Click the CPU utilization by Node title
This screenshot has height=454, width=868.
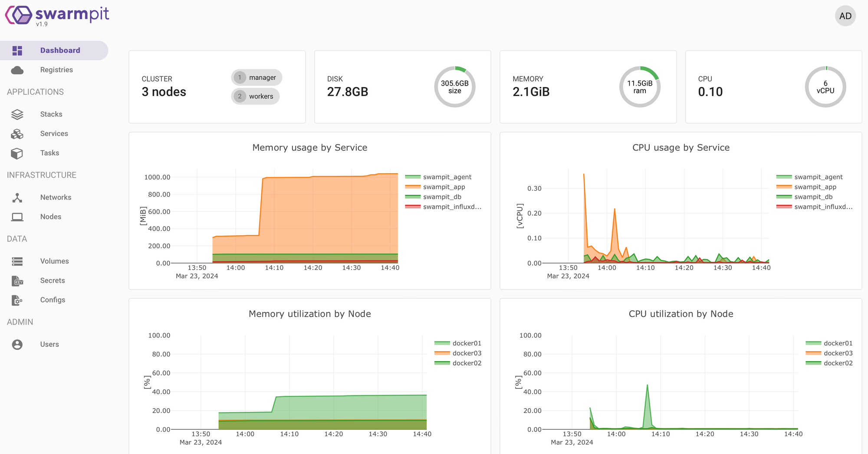pyautogui.click(x=681, y=314)
